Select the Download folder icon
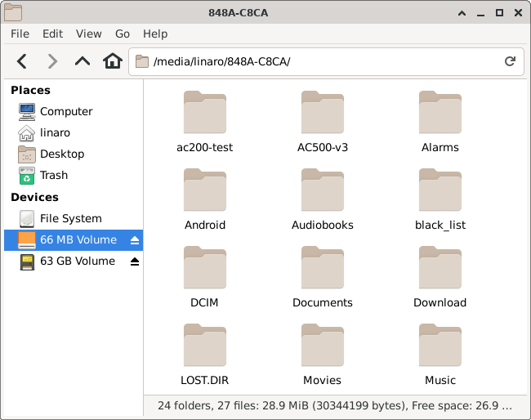This screenshot has width=531, height=420. [440, 267]
